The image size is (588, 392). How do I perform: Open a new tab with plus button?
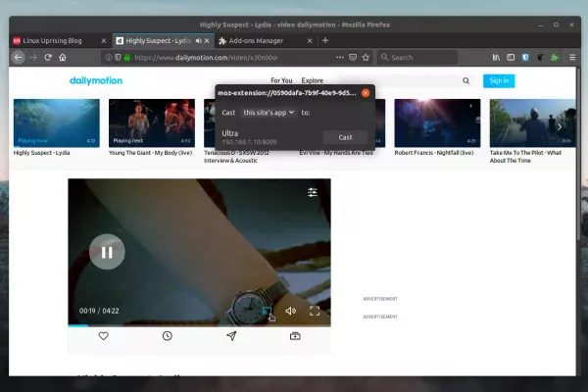tap(325, 40)
